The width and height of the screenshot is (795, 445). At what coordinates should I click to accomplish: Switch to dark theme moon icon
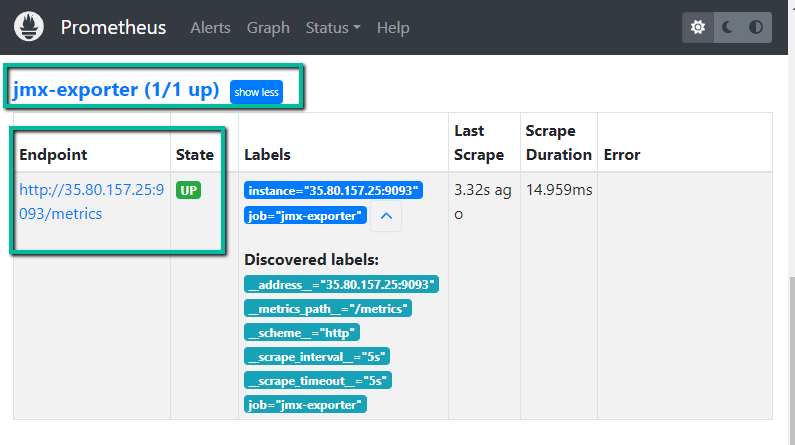(728, 27)
